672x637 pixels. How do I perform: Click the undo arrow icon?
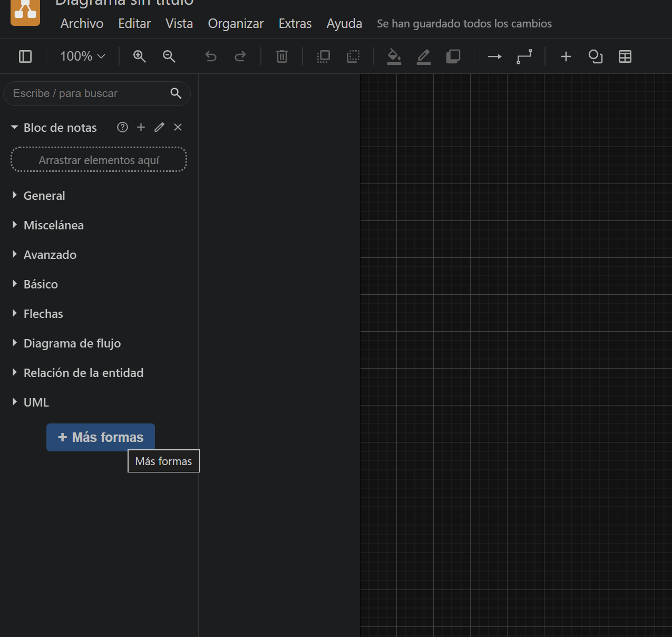pos(211,56)
